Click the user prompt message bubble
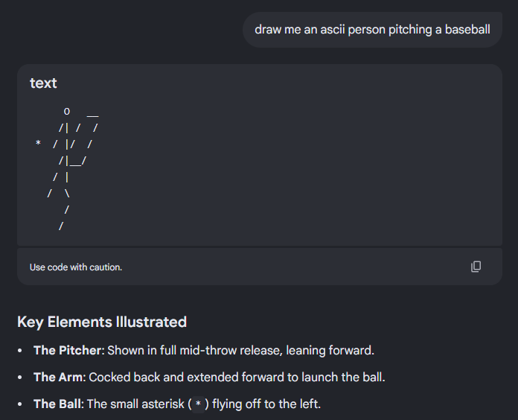Image resolution: width=518 pixels, height=420 pixels. pyautogui.click(x=372, y=30)
